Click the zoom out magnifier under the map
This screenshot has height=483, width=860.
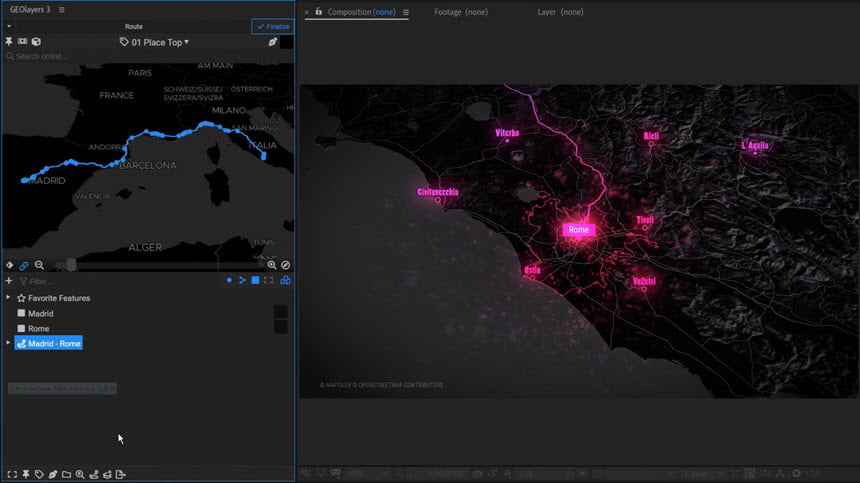point(39,265)
